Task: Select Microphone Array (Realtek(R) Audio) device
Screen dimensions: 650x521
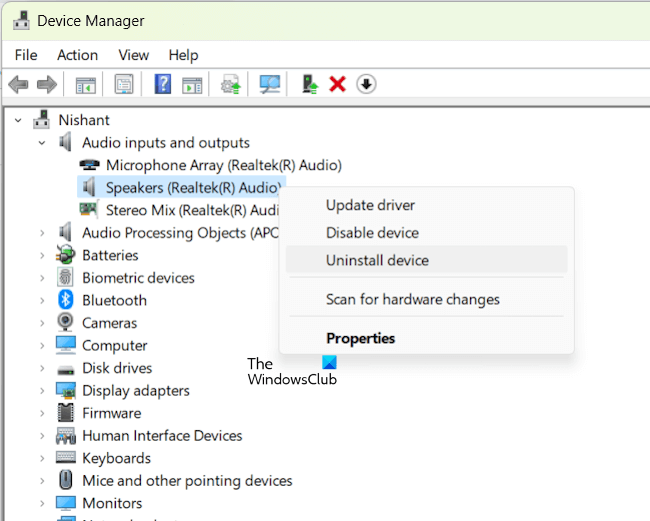Action: [223, 165]
